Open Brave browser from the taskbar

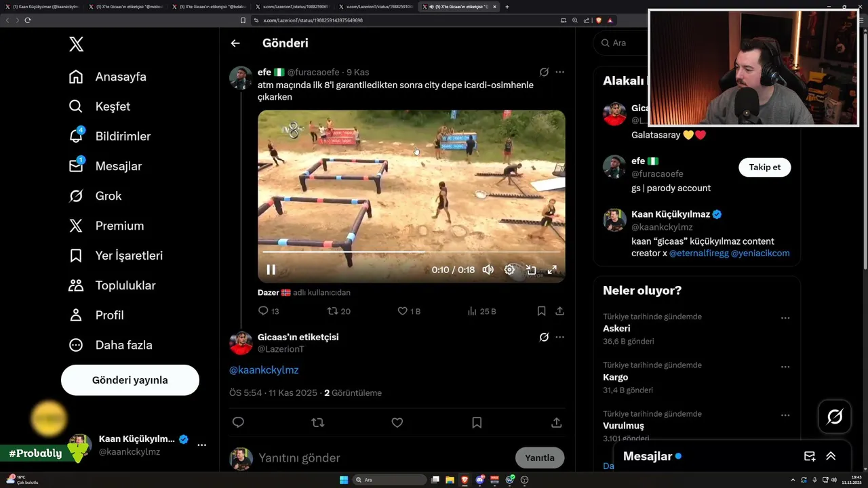click(465, 480)
